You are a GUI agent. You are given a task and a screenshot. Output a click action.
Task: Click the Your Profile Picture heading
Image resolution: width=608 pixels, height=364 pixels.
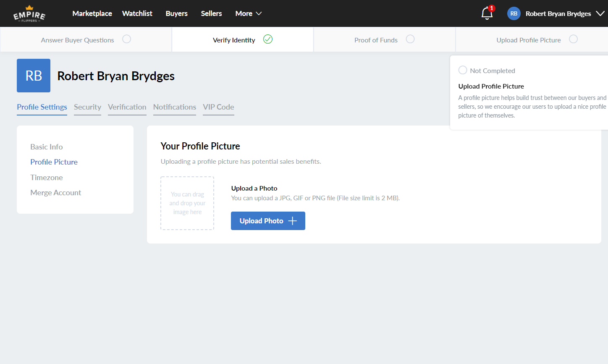[x=200, y=146]
